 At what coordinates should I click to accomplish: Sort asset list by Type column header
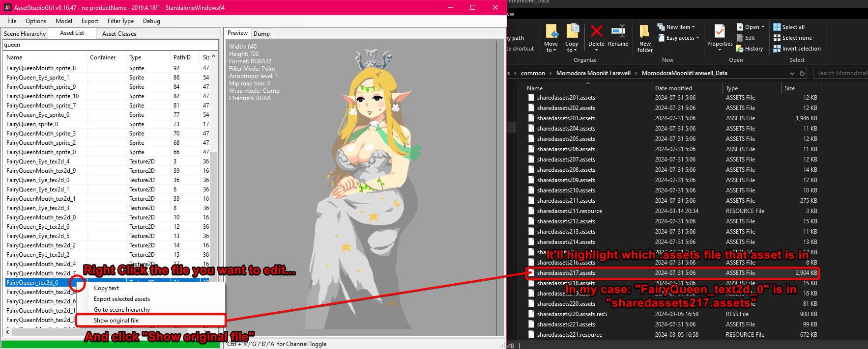click(148, 57)
